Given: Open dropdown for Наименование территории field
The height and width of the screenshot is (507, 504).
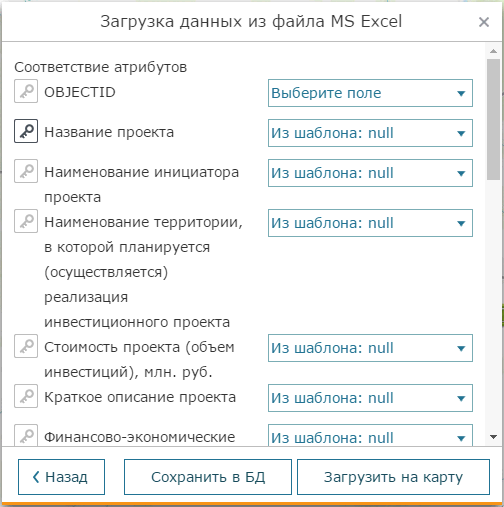Looking at the screenshot, I should (x=370, y=223).
